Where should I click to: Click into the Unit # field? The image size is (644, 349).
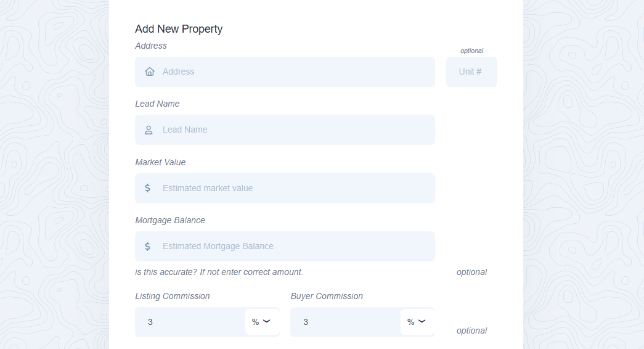pos(471,72)
